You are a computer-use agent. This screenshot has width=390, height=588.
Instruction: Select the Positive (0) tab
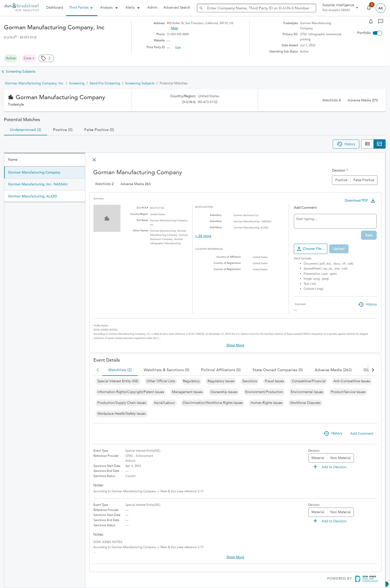tap(63, 130)
